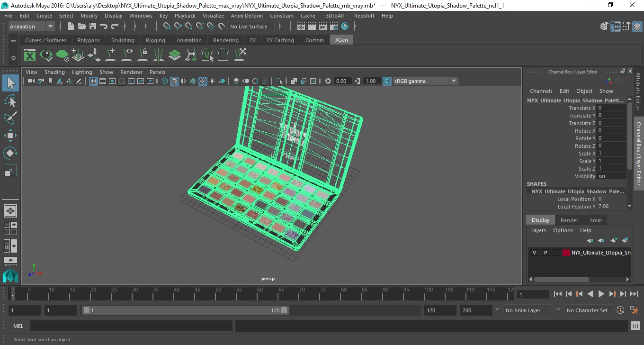The image size is (644, 345).
Task: Click the Undo arrow icon
Action: click(104, 27)
